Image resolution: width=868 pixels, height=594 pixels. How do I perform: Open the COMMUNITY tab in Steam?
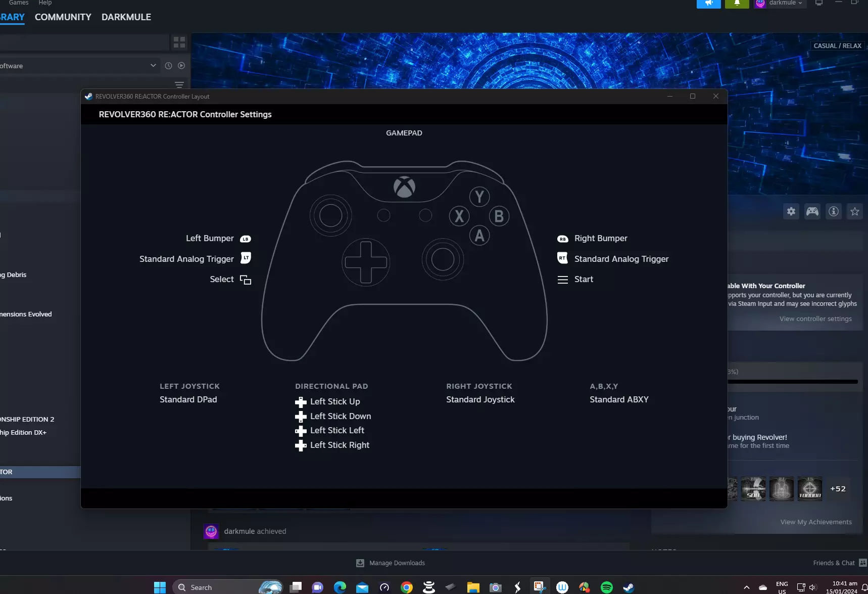63,17
